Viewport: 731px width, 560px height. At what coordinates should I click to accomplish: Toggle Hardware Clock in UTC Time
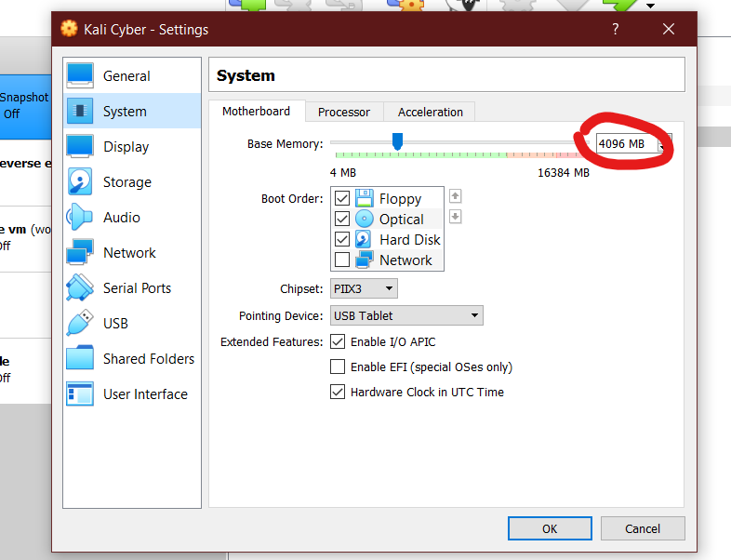(338, 392)
